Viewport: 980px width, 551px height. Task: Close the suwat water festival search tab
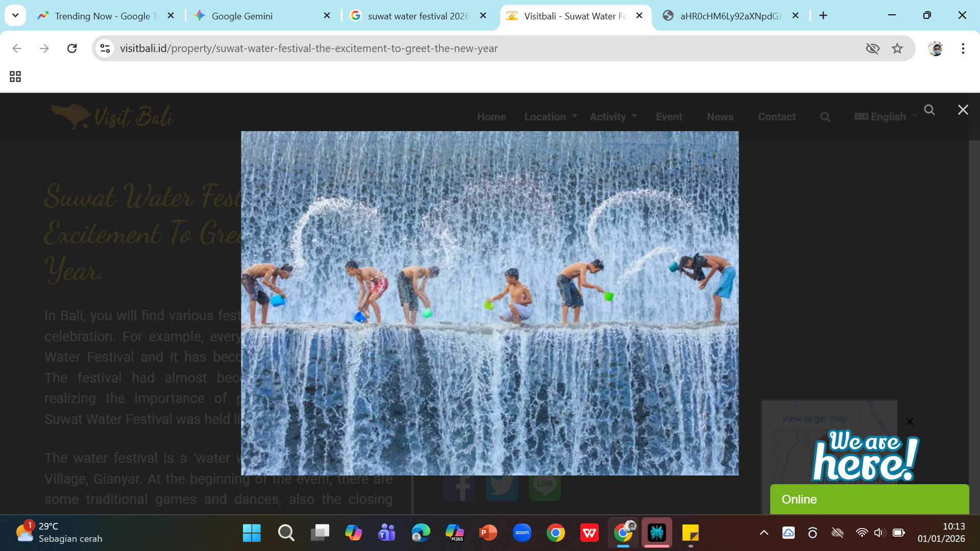pyautogui.click(x=483, y=16)
